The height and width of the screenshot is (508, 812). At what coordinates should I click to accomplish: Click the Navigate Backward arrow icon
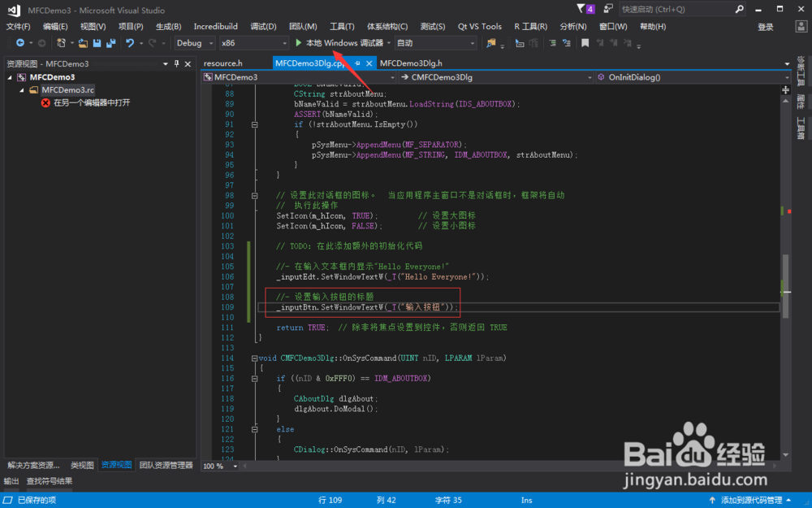pyautogui.click(x=20, y=43)
